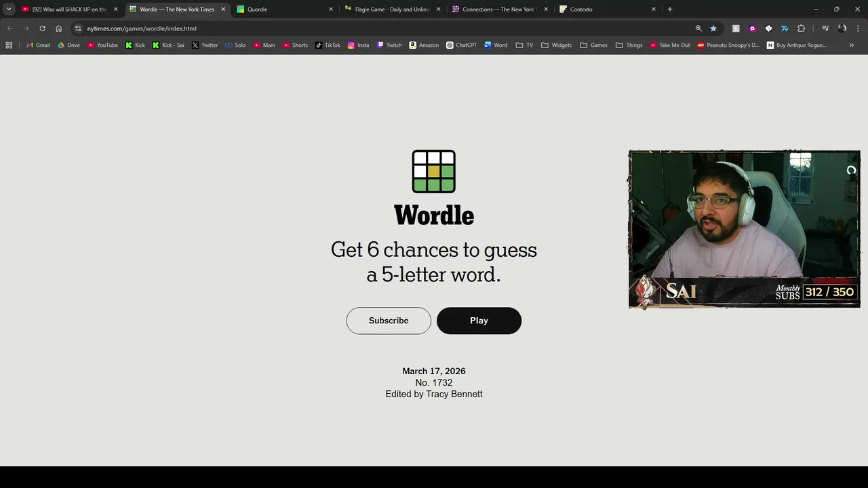Open the Twitch bookmark
The width and height of the screenshot is (868, 488).
coord(389,45)
